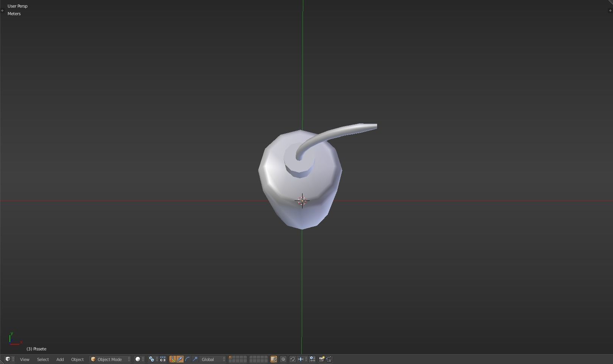
Task: Click the 'Meters' unit label
Action: 14,14
